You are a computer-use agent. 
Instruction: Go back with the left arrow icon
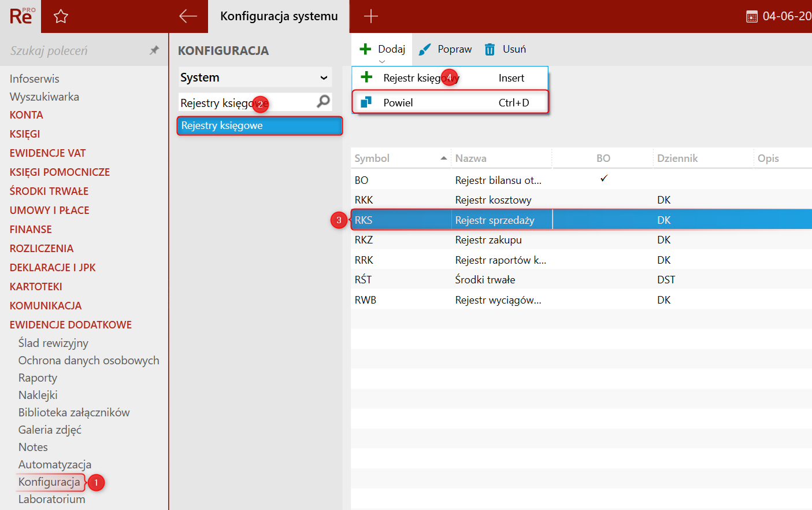(188, 16)
